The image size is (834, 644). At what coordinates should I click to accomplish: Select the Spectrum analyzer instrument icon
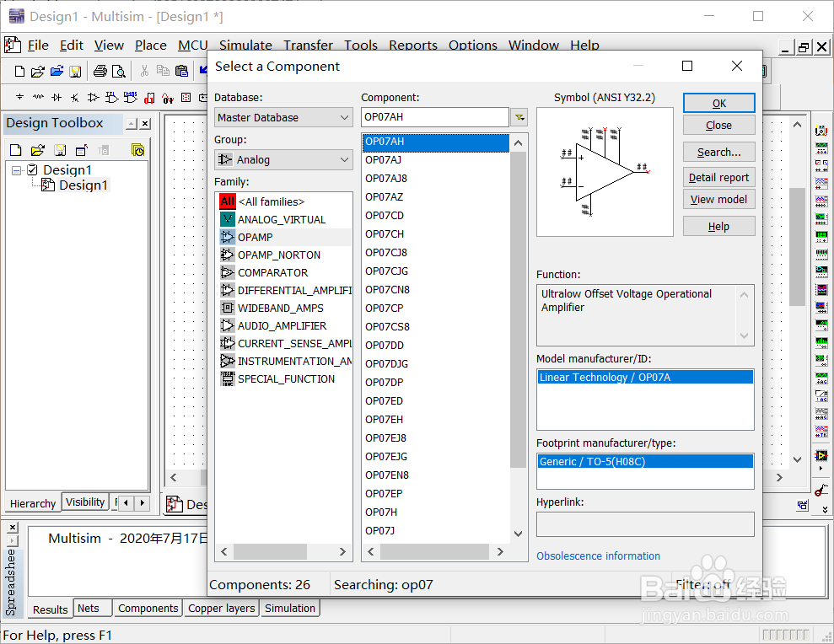click(821, 343)
